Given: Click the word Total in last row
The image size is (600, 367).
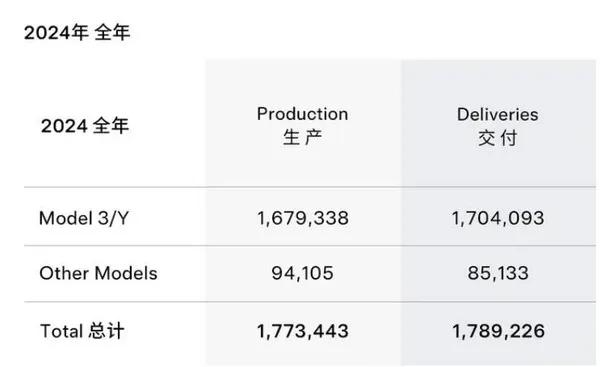Looking at the screenshot, I should [62, 331].
